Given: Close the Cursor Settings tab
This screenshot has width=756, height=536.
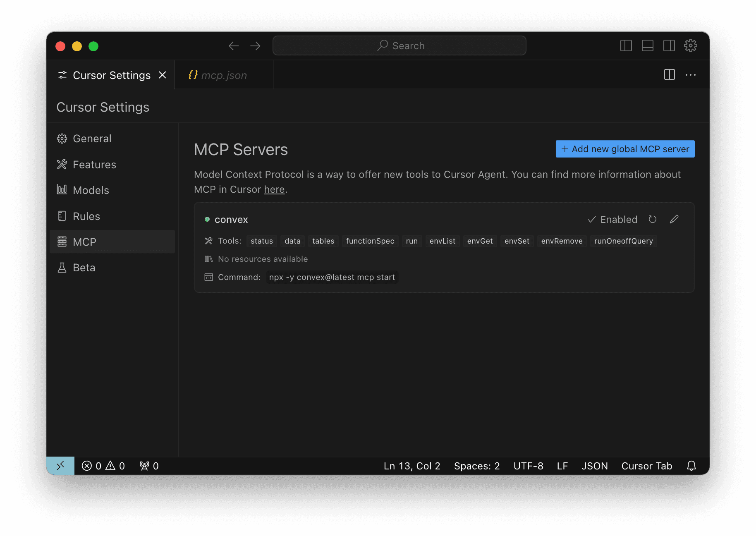Looking at the screenshot, I should pos(163,75).
